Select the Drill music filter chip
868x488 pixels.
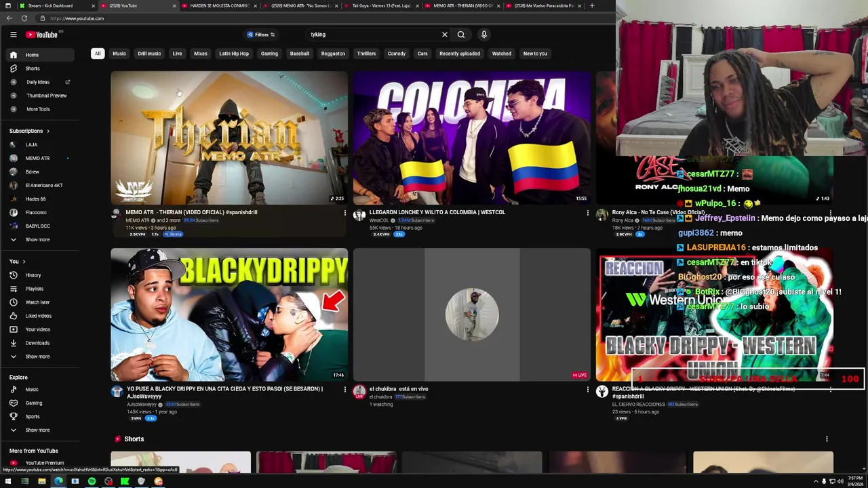[x=149, y=54]
